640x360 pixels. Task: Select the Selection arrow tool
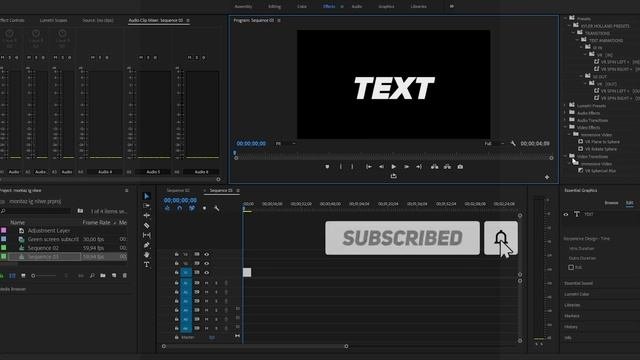pyautogui.click(x=147, y=196)
